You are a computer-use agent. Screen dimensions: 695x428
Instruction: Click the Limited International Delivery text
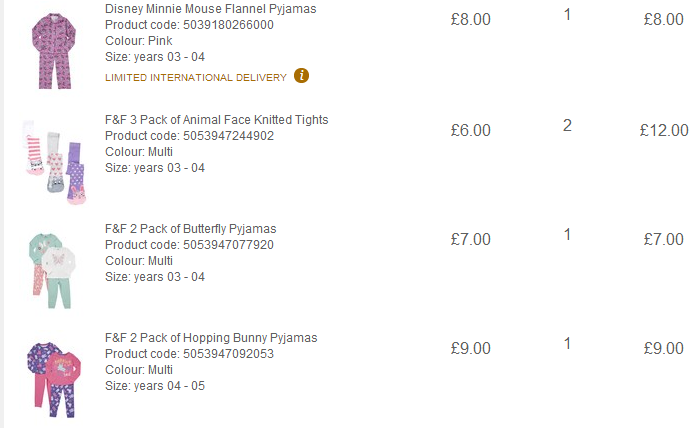coord(196,78)
